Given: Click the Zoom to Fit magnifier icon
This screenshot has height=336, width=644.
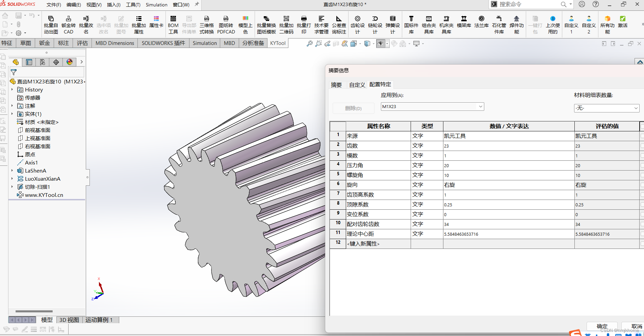Looking at the screenshot, I should click(x=309, y=44).
